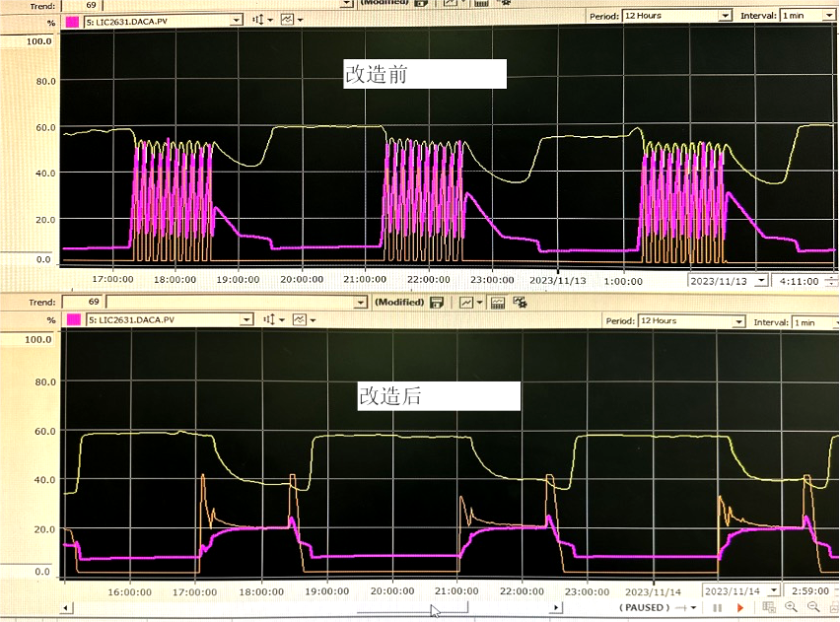Click the pause button in lower trend
This screenshot has width=840, height=622.
coord(719,608)
